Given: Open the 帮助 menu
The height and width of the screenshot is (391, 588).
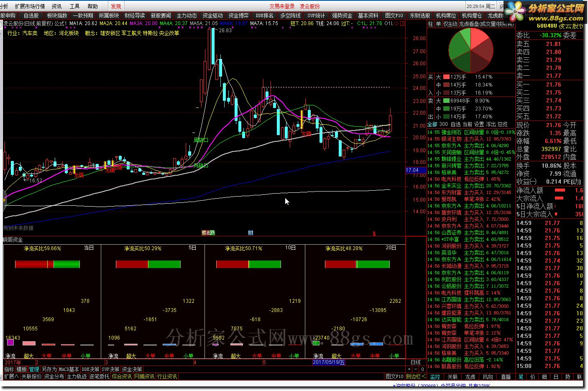Looking at the screenshot, I should [x=92, y=6].
